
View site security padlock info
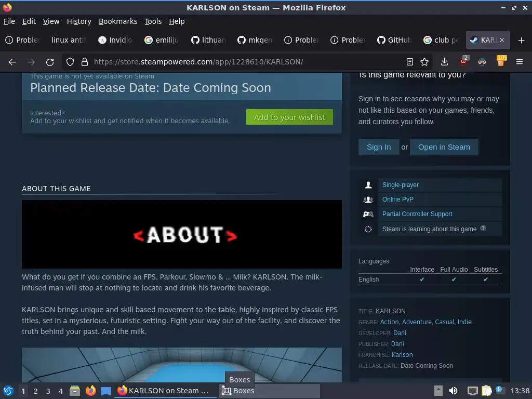click(85, 62)
